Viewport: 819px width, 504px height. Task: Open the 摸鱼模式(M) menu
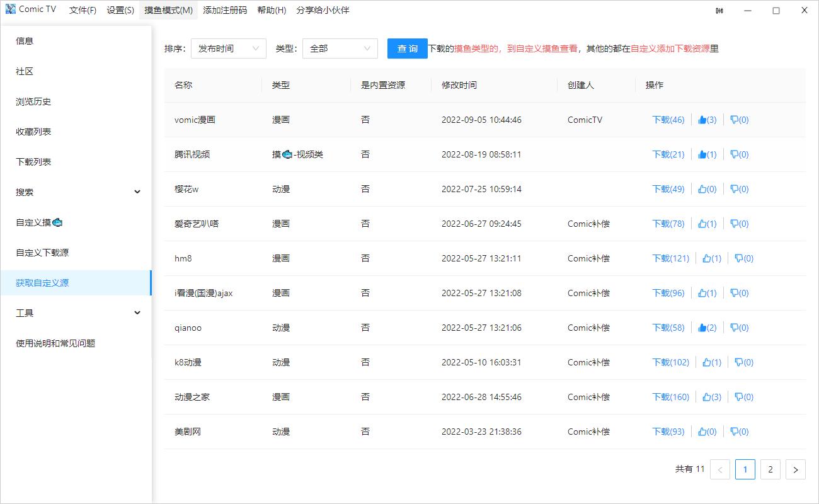pyautogui.click(x=168, y=10)
